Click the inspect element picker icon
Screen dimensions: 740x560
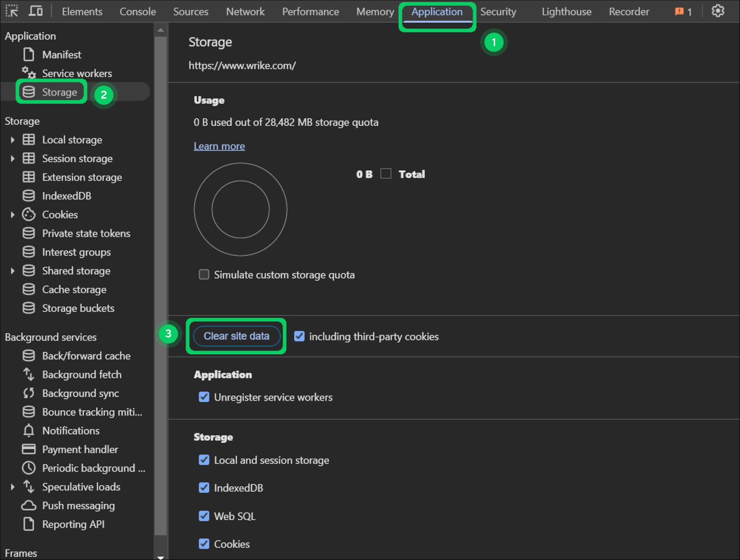(x=12, y=11)
